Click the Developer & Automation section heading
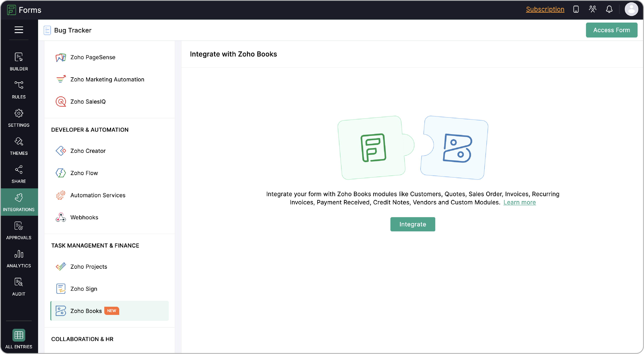 90,130
